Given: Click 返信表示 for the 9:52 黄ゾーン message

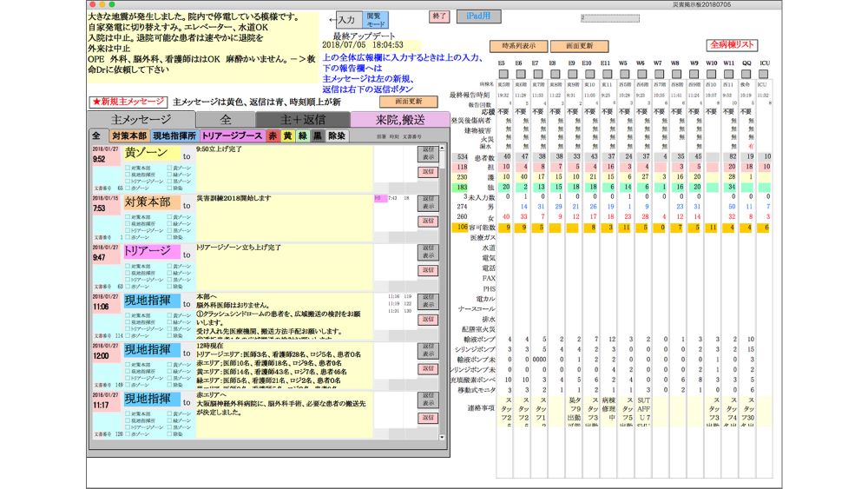Looking at the screenshot, I should coord(429,153).
